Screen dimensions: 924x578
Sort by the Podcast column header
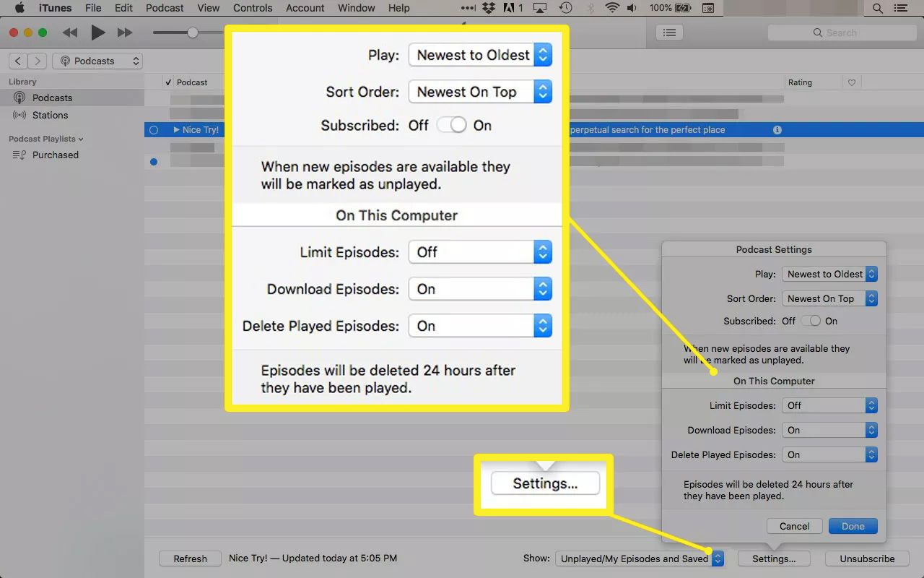coord(192,82)
